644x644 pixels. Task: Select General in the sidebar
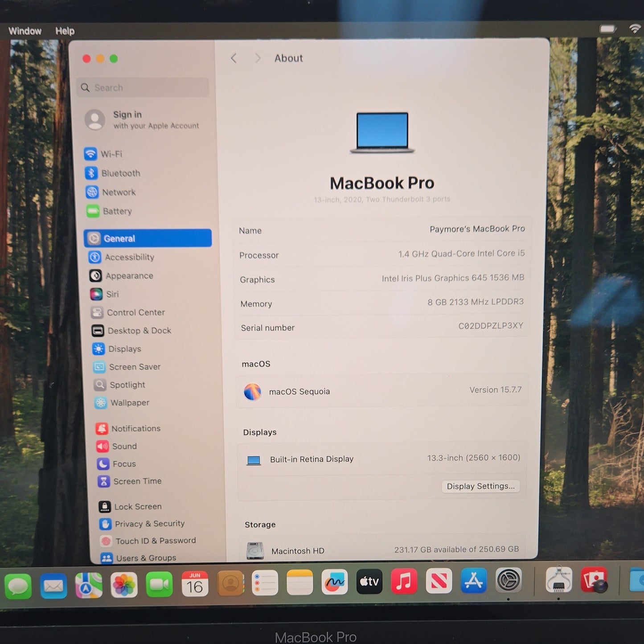[x=148, y=238]
